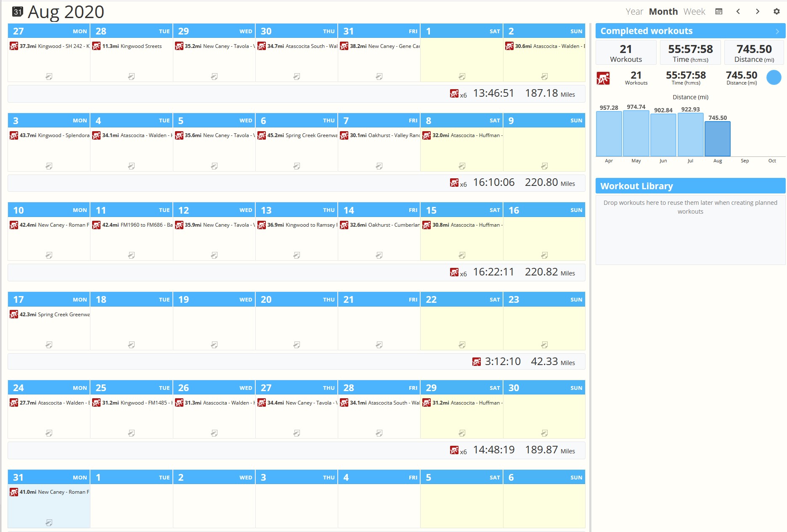The width and height of the screenshot is (787, 532).
Task: Select the Aug 745.50 distance bar
Action: tap(718, 139)
